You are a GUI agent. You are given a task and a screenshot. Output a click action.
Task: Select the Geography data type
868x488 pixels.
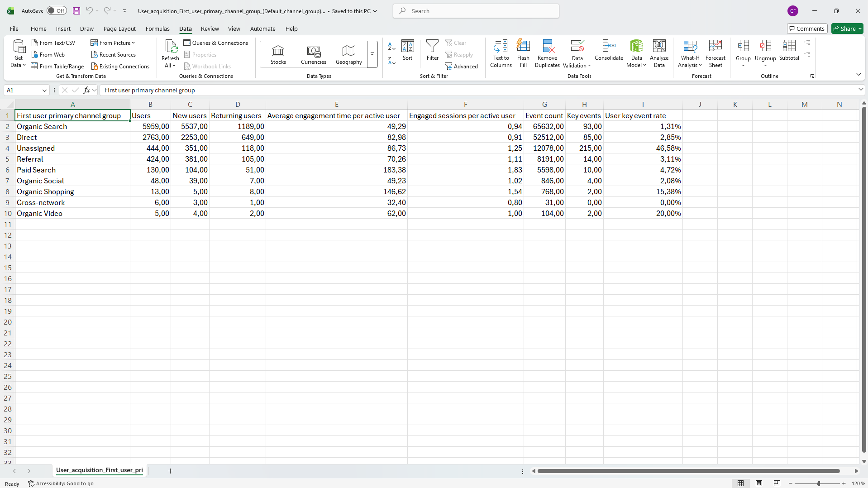pos(348,53)
